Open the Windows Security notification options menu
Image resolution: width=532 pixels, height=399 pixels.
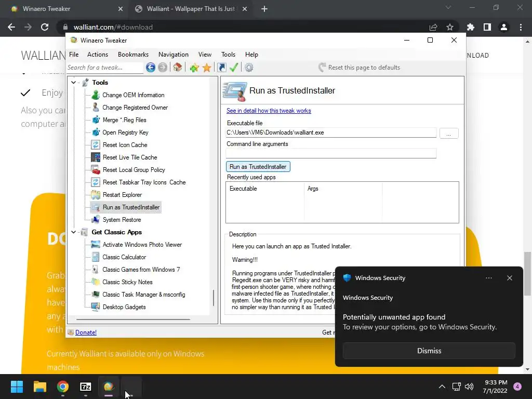pos(488,278)
